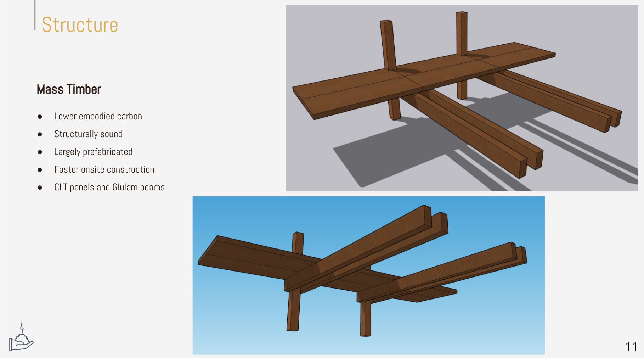This screenshot has height=358, width=644.
Task: Click the 'Lower embodied carbon' bullet
Action: point(98,116)
